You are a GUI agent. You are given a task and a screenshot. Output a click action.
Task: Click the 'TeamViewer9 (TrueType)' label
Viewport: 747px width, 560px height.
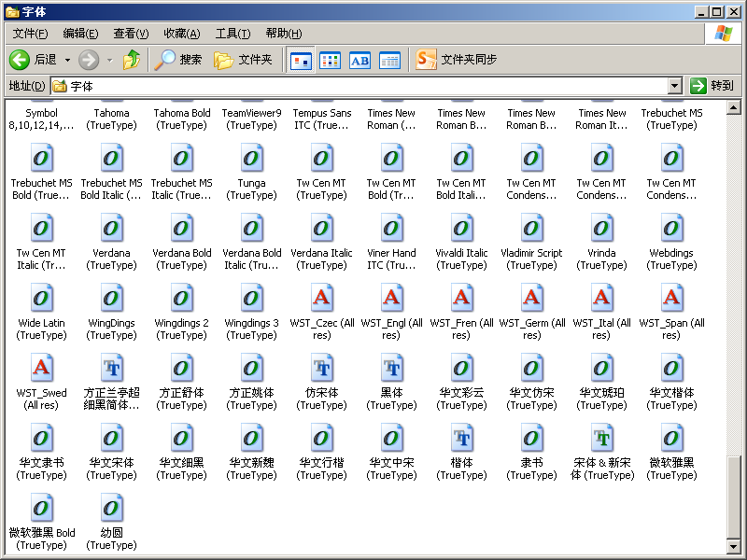click(251, 119)
